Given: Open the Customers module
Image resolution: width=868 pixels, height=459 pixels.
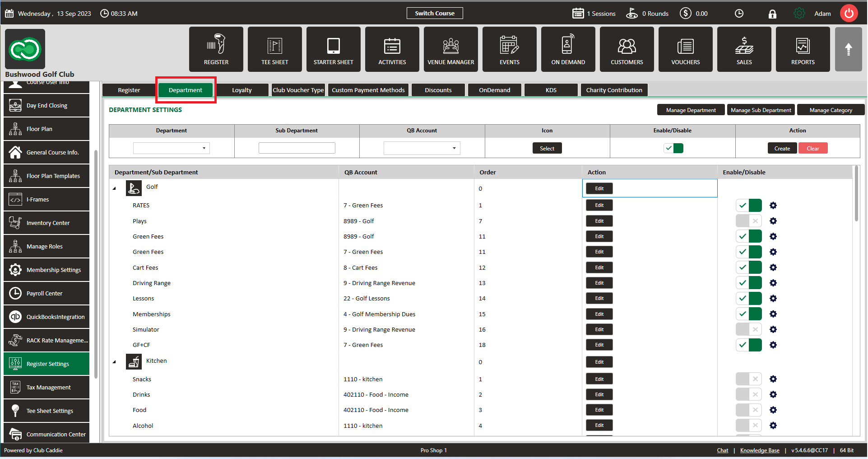Looking at the screenshot, I should click(627, 49).
